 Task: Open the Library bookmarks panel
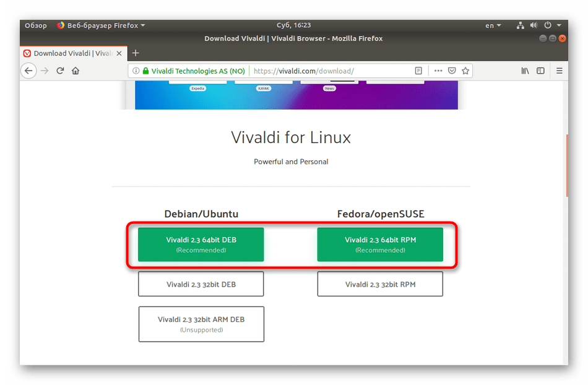(525, 71)
